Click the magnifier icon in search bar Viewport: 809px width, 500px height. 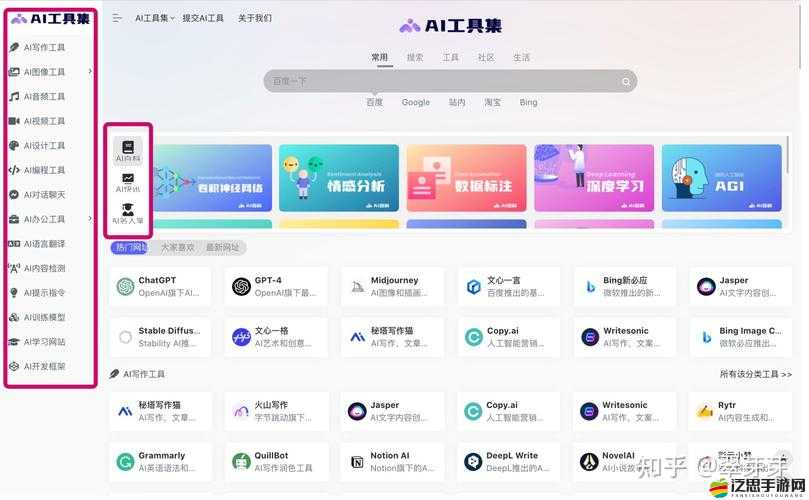[x=626, y=82]
